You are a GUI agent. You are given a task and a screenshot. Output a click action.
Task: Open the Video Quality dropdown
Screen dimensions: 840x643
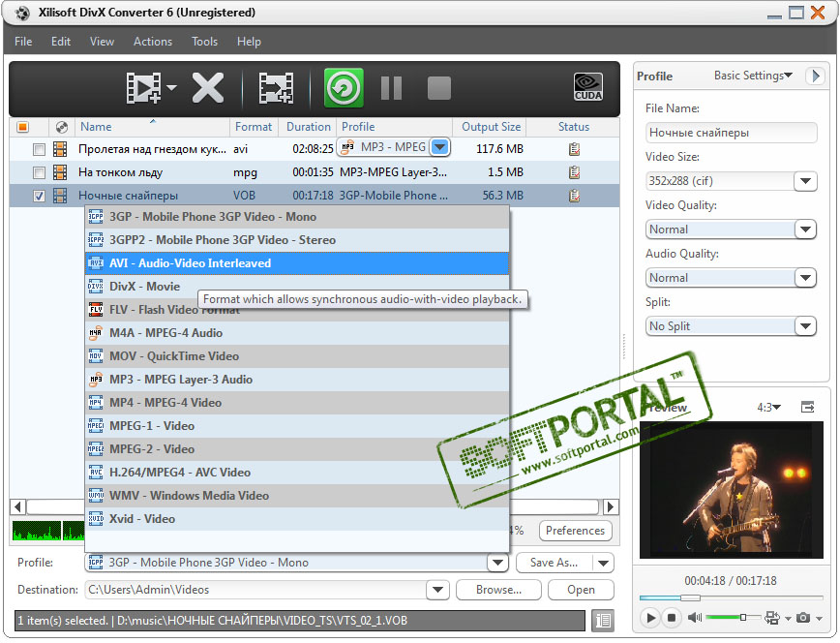[x=805, y=230]
